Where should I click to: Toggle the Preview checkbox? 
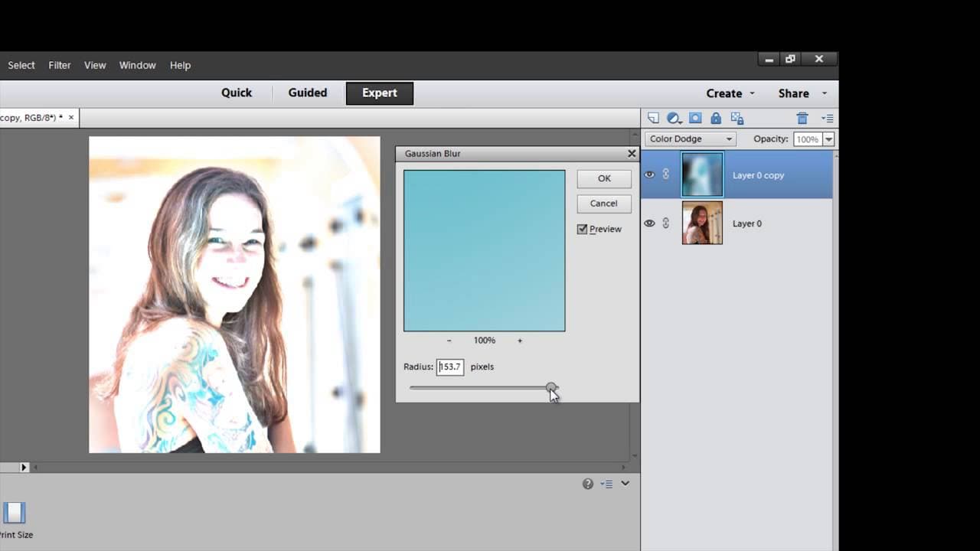pyautogui.click(x=582, y=229)
